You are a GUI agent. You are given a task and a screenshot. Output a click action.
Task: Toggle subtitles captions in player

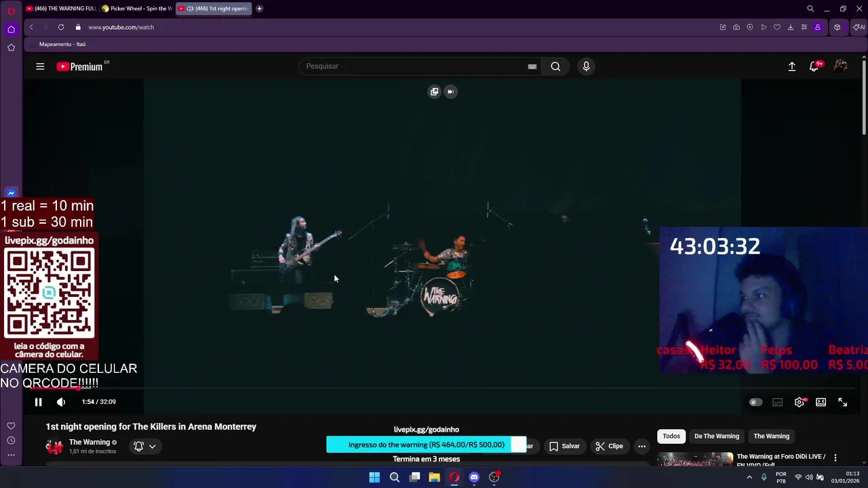tap(777, 402)
